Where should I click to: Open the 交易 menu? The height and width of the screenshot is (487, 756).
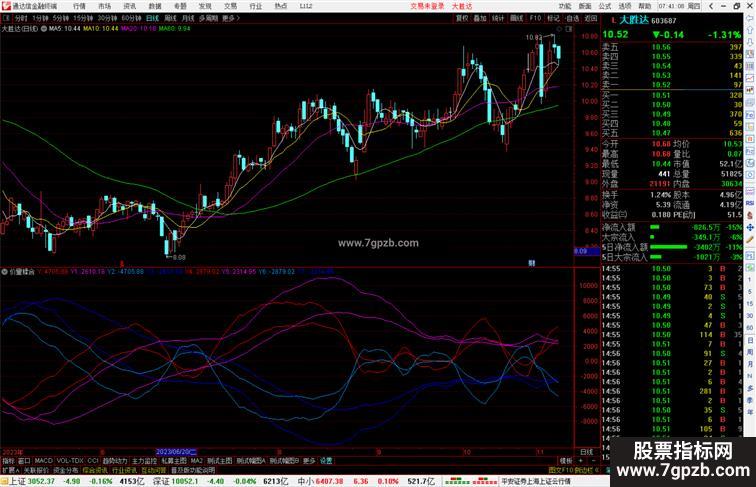(x=230, y=6)
